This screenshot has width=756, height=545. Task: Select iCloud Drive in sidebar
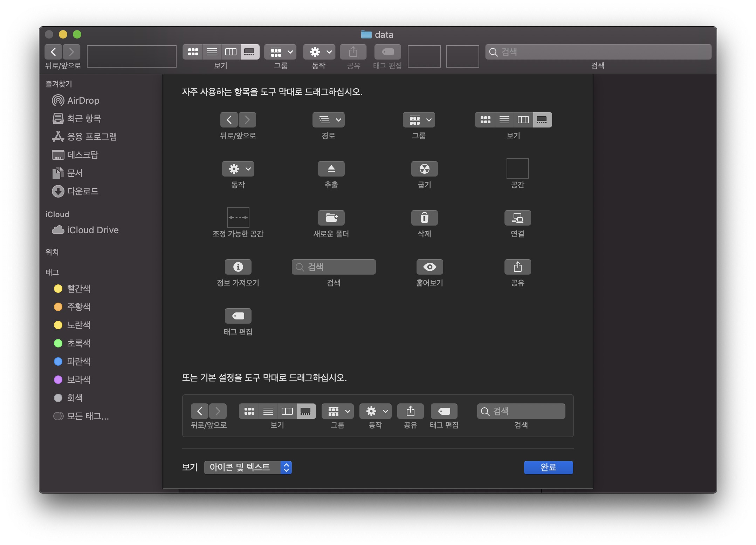point(92,230)
